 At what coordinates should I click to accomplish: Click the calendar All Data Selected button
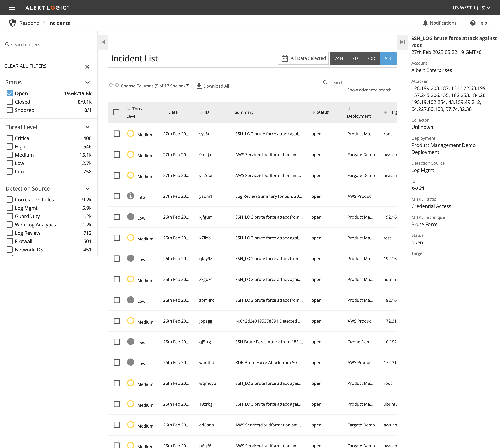[303, 58]
